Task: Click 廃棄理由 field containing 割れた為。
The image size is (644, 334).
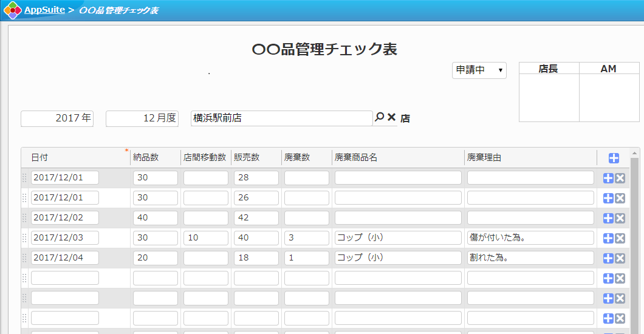Action: pos(530,257)
